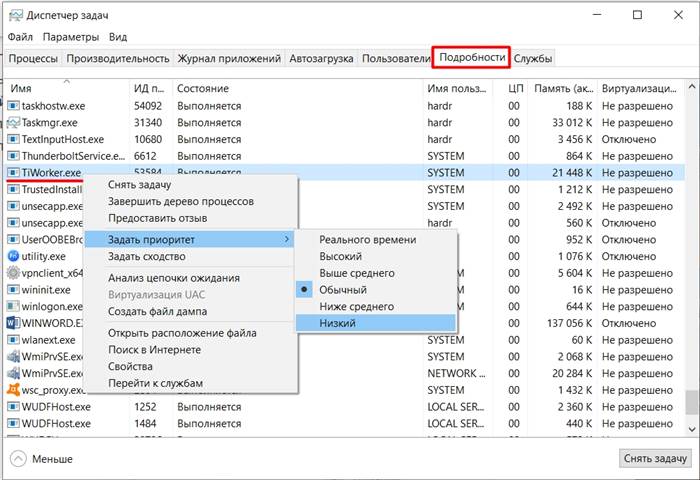Click the UserOOBEBroker process icon
Image resolution: width=700 pixels, height=480 pixels.
tap(13, 239)
